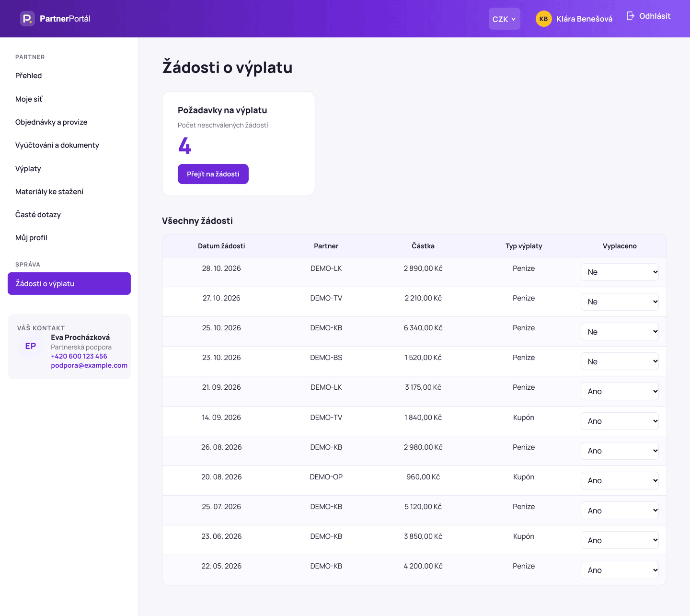Viewport: 690px width, 616px height.
Task: Call support number +420 600 123 456
Action: (x=79, y=356)
